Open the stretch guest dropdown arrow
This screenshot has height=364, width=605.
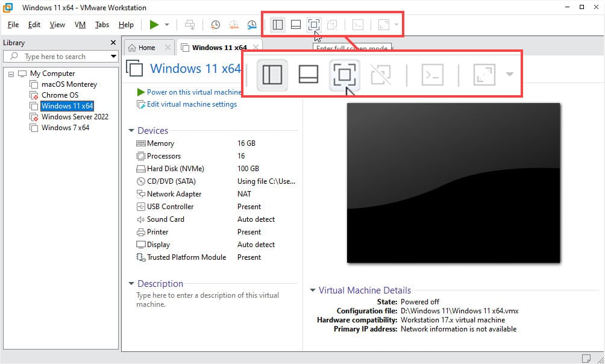click(x=397, y=25)
